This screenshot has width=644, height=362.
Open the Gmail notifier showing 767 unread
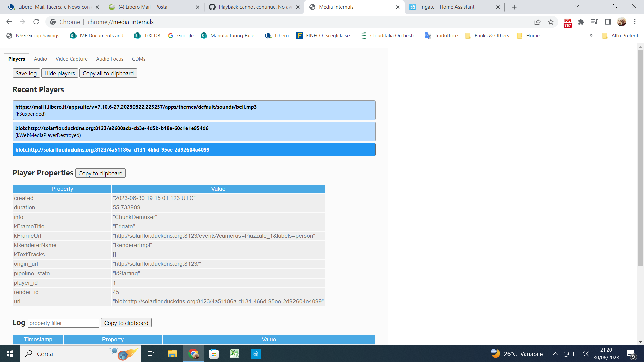point(568,22)
